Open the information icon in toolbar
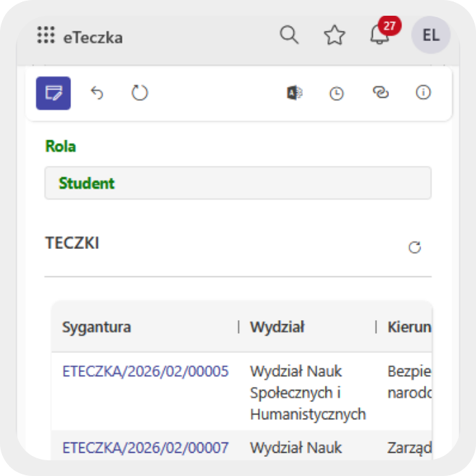 (423, 93)
